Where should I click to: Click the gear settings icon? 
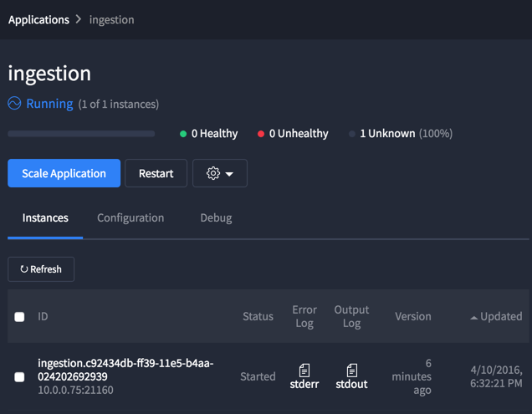[x=212, y=173]
